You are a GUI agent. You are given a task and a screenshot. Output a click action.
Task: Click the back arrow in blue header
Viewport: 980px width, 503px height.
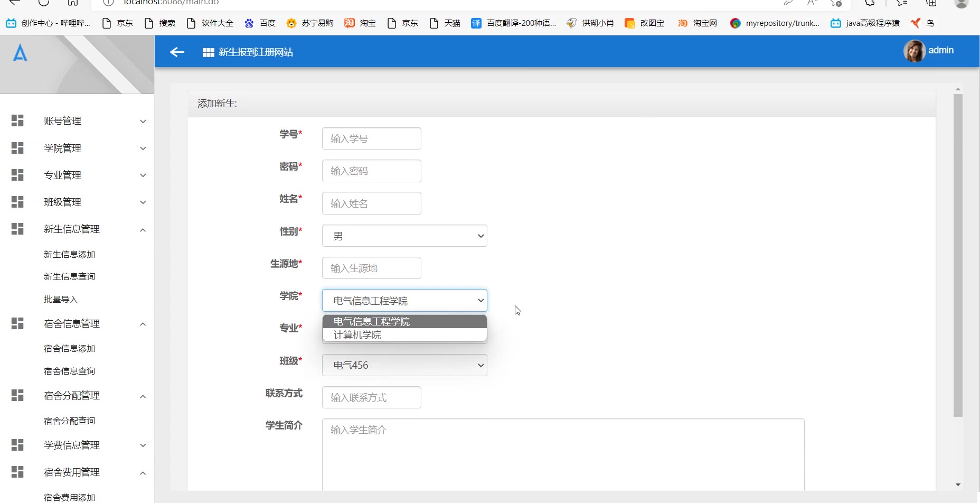click(177, 52)
